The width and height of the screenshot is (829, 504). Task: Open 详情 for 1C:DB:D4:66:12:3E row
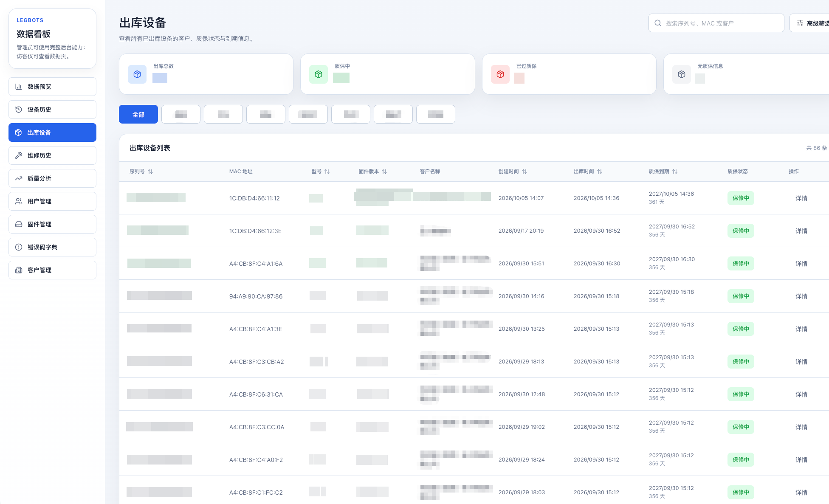click(x=801, y=231)
